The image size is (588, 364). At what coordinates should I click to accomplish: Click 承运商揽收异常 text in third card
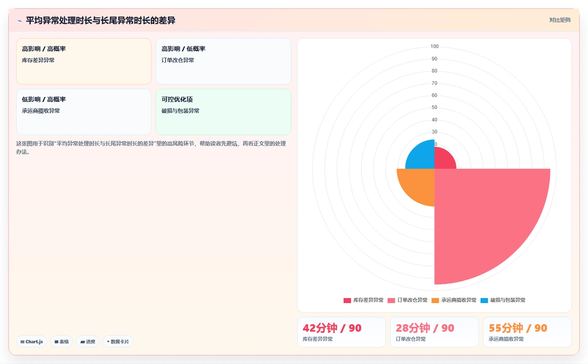(x=41, y=111)
